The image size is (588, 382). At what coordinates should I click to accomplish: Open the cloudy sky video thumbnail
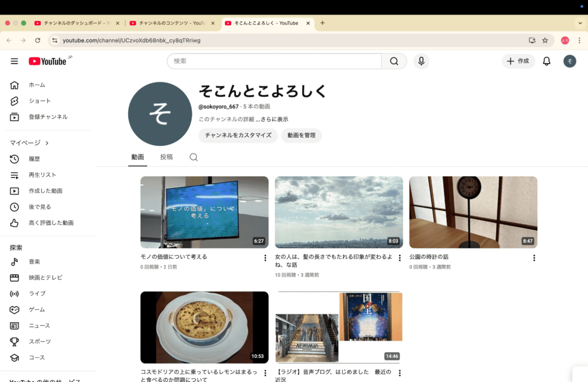click(x=339, y=212)
